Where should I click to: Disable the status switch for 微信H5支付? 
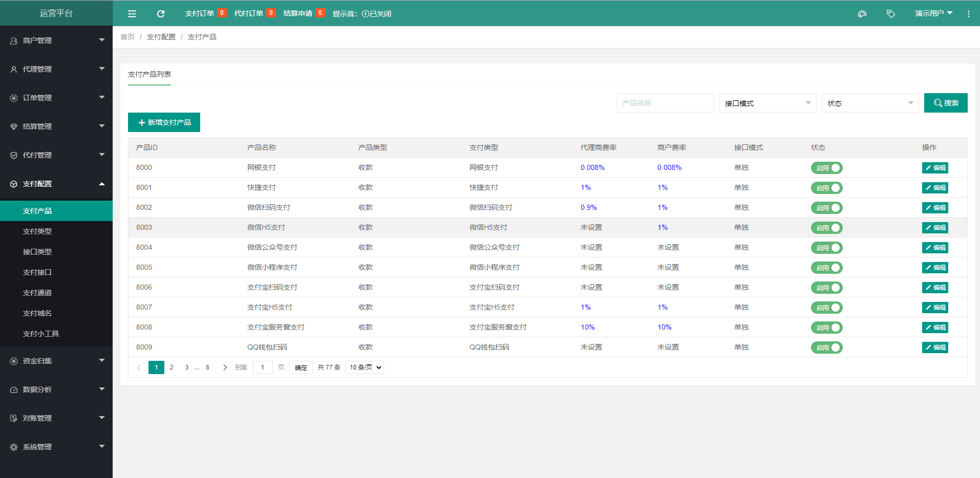click(826, 228)
